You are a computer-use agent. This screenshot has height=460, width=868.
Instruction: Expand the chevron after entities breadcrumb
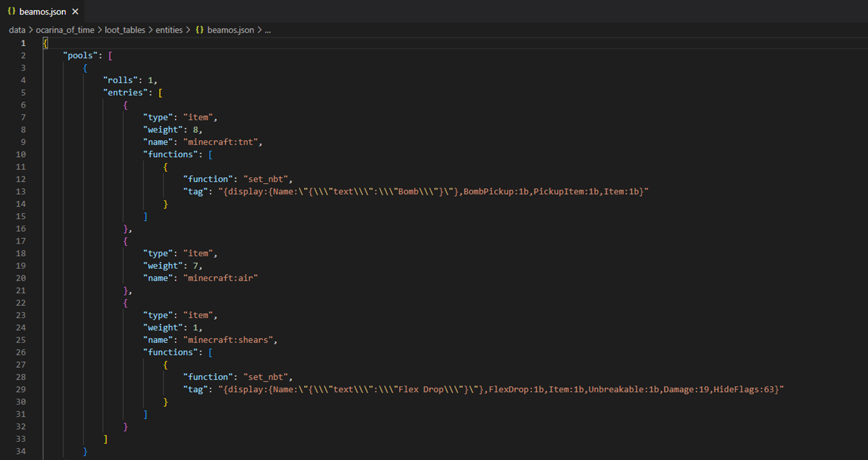click(x=188, y=30)
